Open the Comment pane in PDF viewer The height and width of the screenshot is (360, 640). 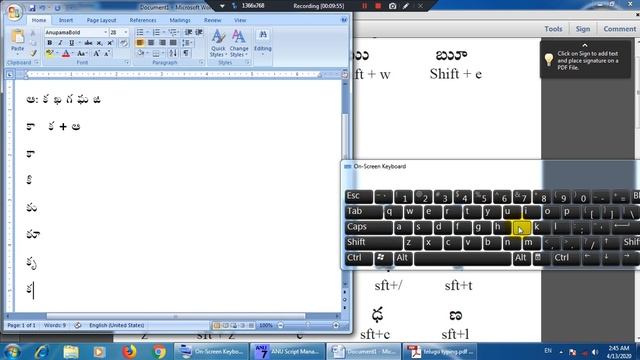click(x=620, y=29)
